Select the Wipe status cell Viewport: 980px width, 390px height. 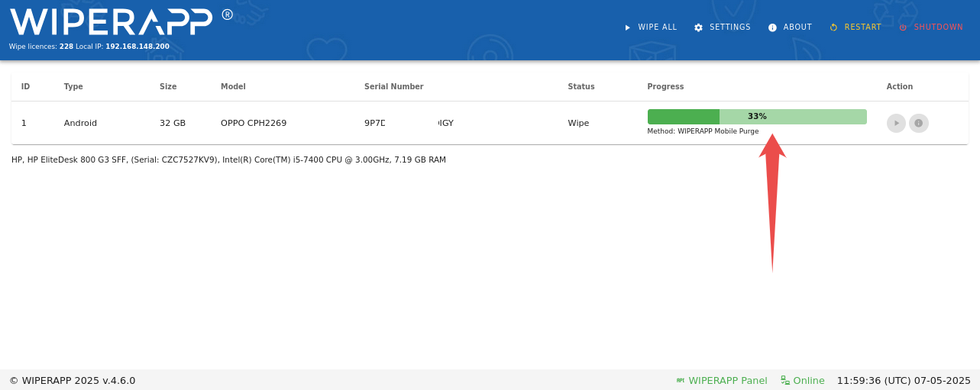pos(578,123)
